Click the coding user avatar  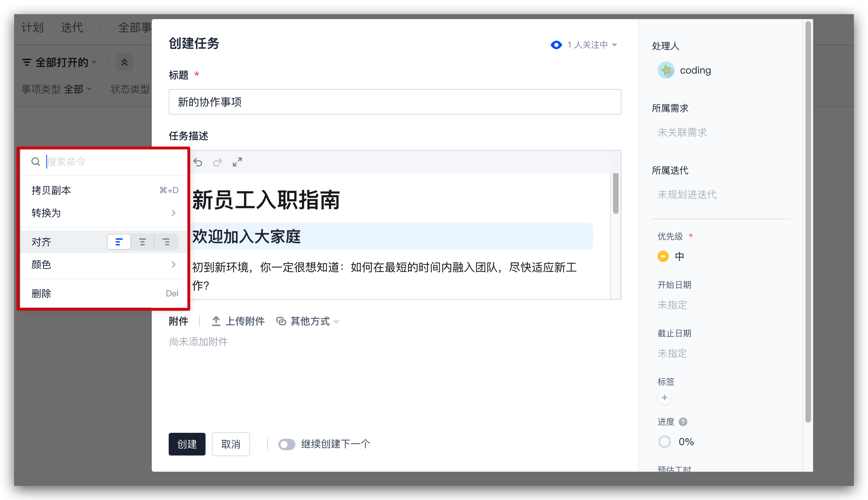666,70
